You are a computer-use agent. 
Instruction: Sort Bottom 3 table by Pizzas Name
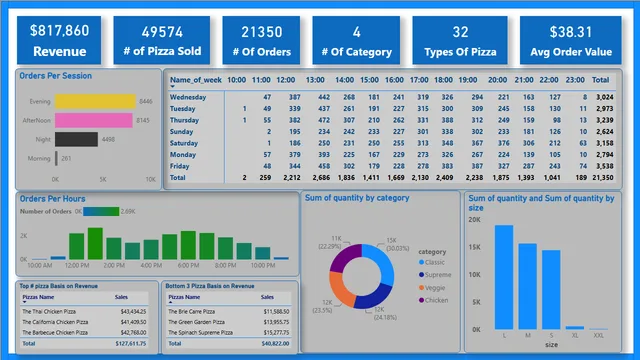tap(184, 297)
